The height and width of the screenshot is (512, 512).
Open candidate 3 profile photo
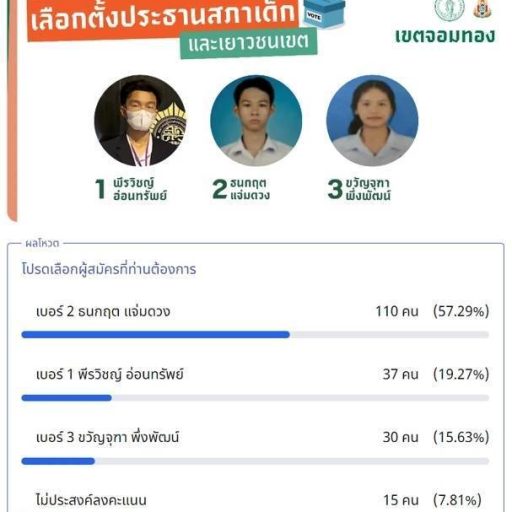coord(372,120)
